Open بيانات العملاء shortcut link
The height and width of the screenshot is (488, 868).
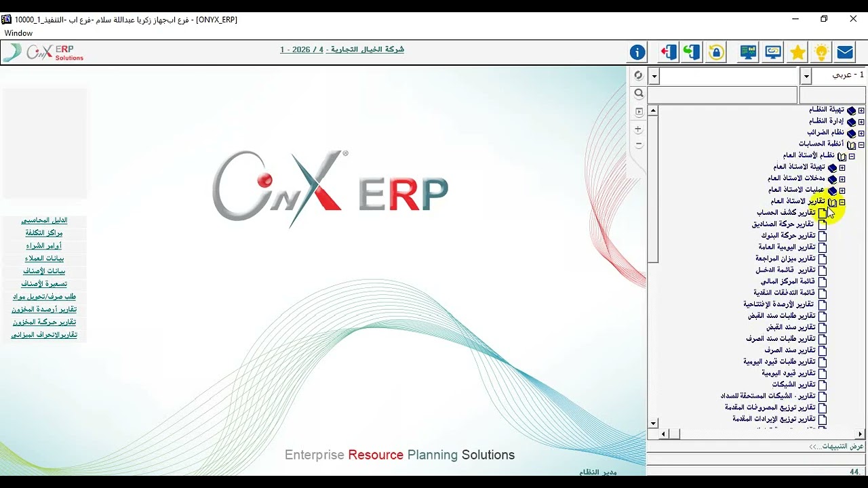click(44, 259)
